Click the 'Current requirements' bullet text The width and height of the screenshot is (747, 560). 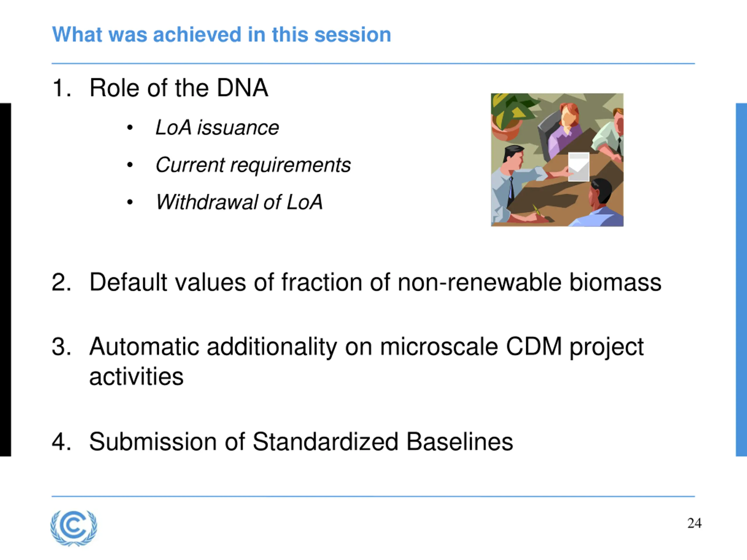click(x=253, y=165)
